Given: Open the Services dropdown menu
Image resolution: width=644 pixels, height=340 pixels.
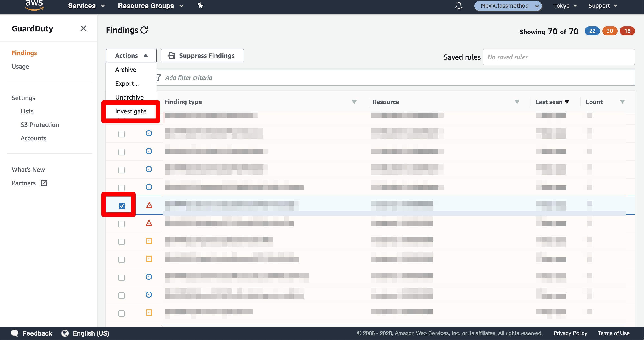Looking at the screenshot, I should pos(86,6).
